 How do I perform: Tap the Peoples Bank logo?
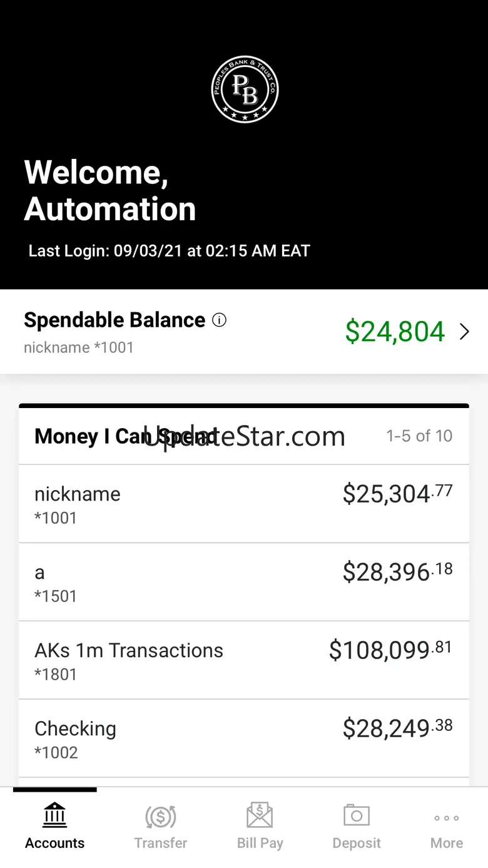coord(245,89)
